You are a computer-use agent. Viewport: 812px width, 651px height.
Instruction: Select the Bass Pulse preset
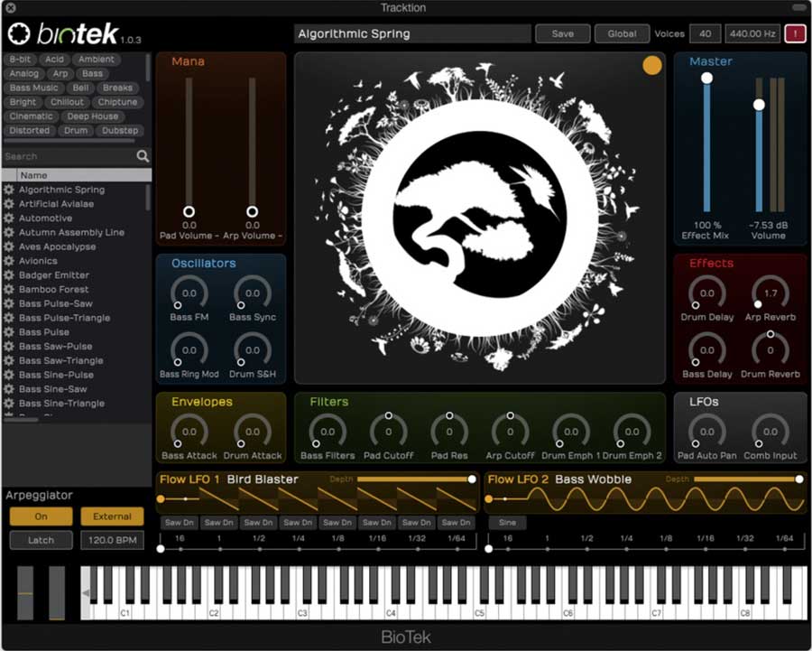click(x=44, y=332)
